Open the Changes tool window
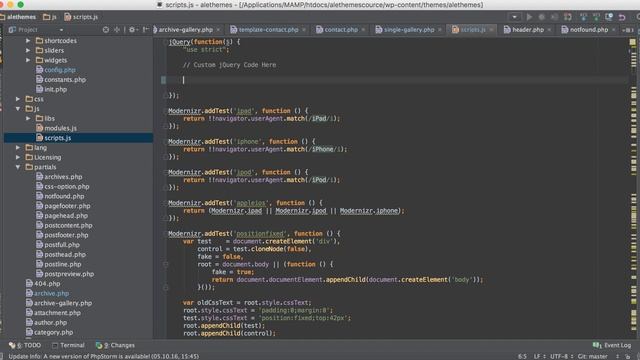The image size is (640, 360). coord(115,345)
